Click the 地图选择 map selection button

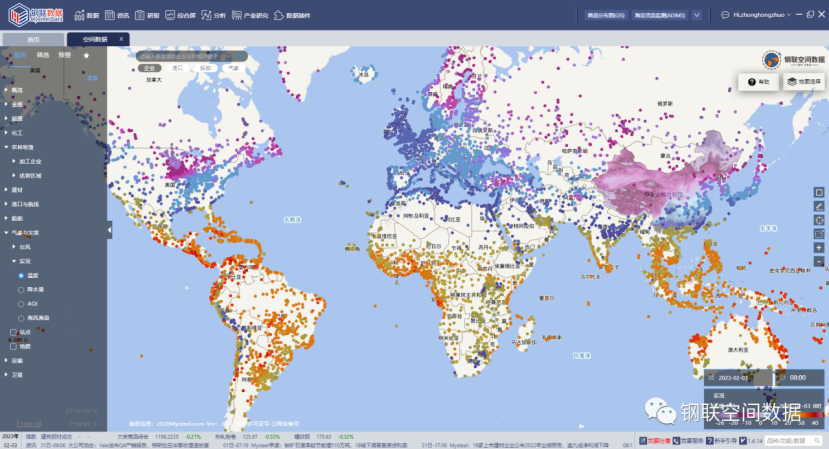pyautogui.click(x=803, y=82)
